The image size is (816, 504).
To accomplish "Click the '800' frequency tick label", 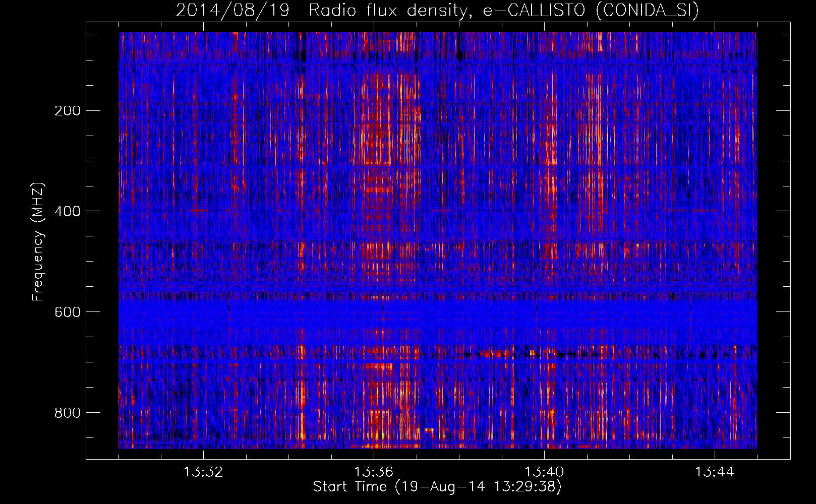I will coord(68,413).
